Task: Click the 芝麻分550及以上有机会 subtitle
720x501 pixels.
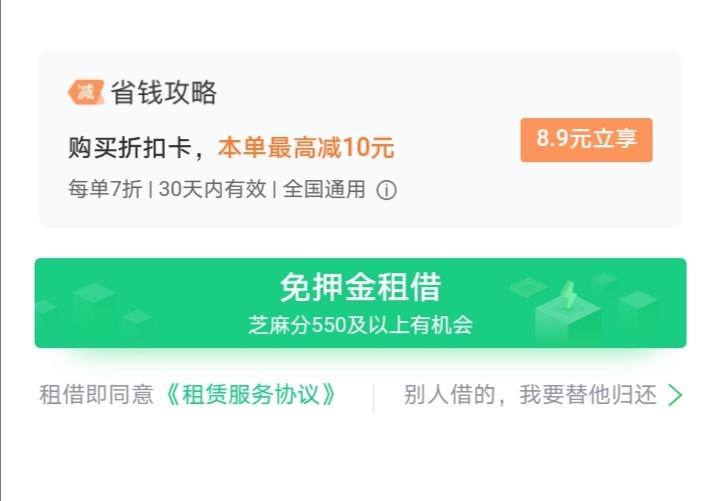Action: click(360, 325)
